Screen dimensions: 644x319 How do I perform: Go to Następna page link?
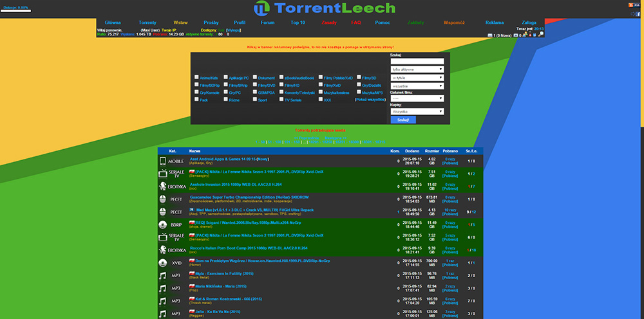pos(336,138)
